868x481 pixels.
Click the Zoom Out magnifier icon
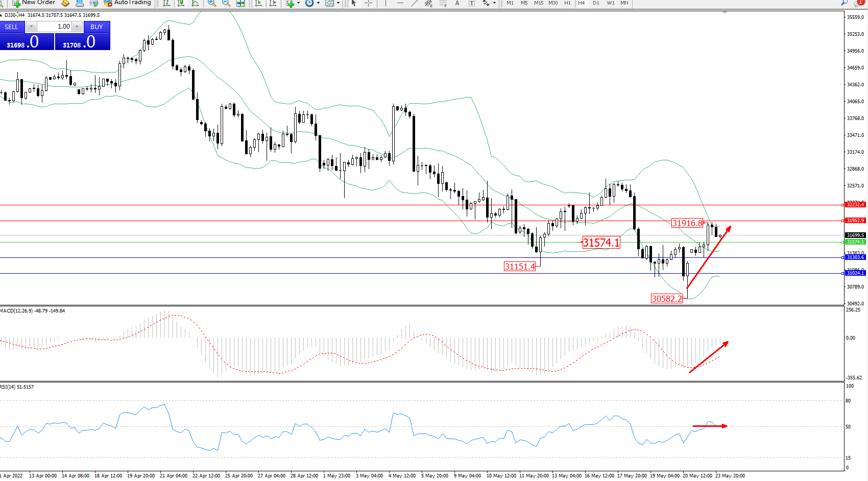click(226, 3)
